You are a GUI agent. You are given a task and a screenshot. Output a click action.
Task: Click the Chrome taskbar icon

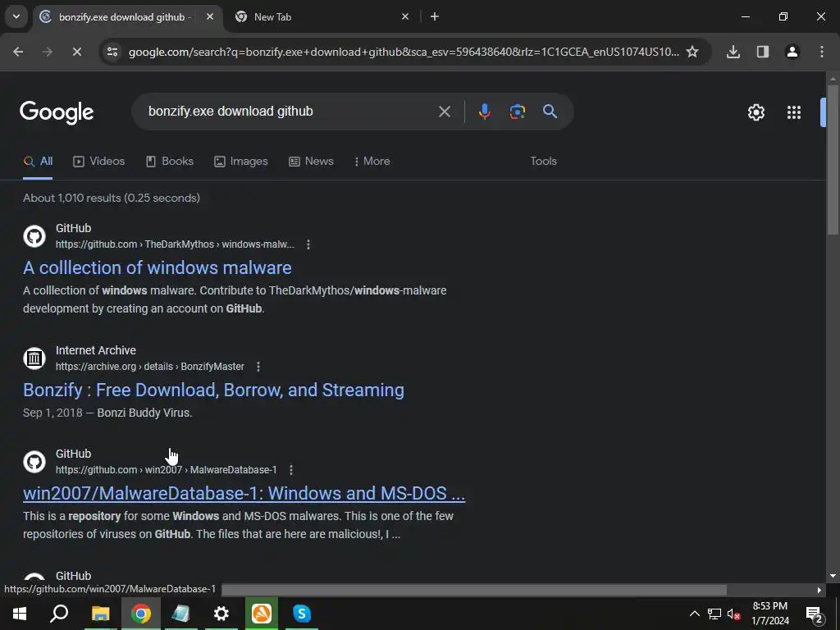[141, 614]
